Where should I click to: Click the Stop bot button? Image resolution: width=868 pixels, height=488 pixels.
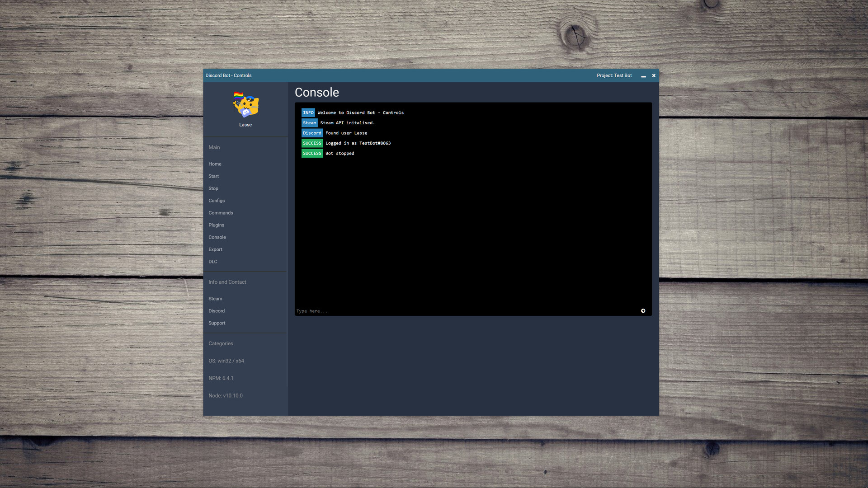[213, 188]
